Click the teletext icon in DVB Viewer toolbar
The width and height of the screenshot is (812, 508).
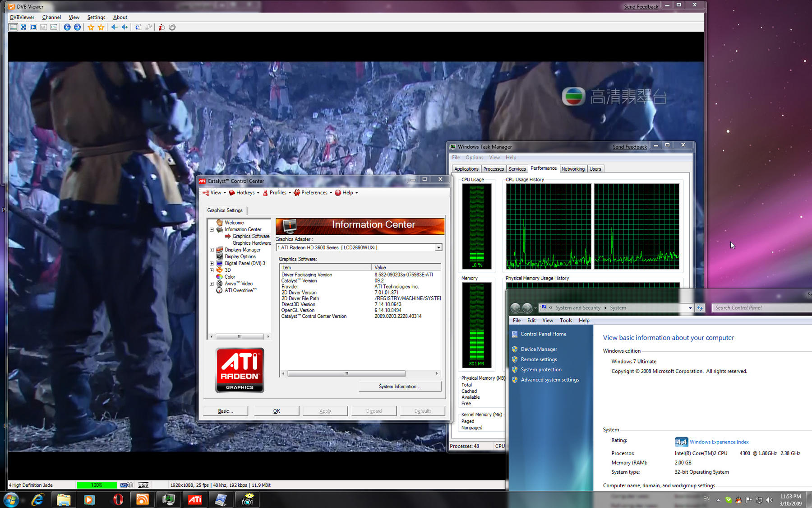point(43,27)
